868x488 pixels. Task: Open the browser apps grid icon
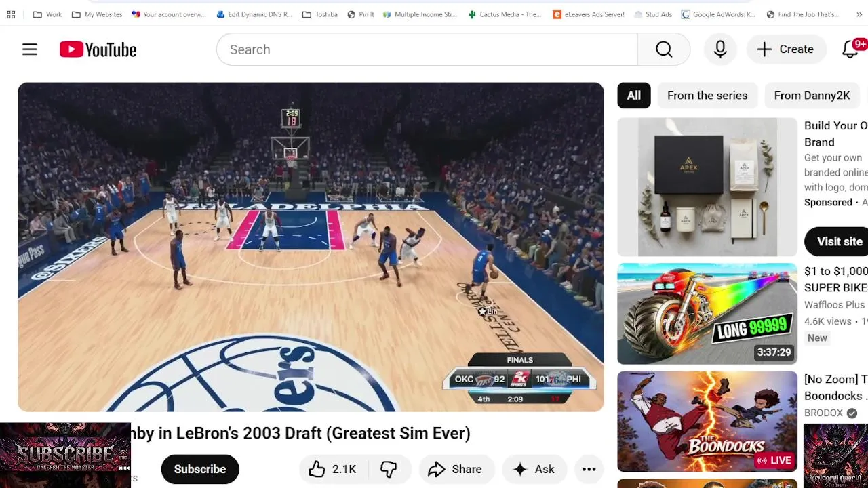click(11, 14)
